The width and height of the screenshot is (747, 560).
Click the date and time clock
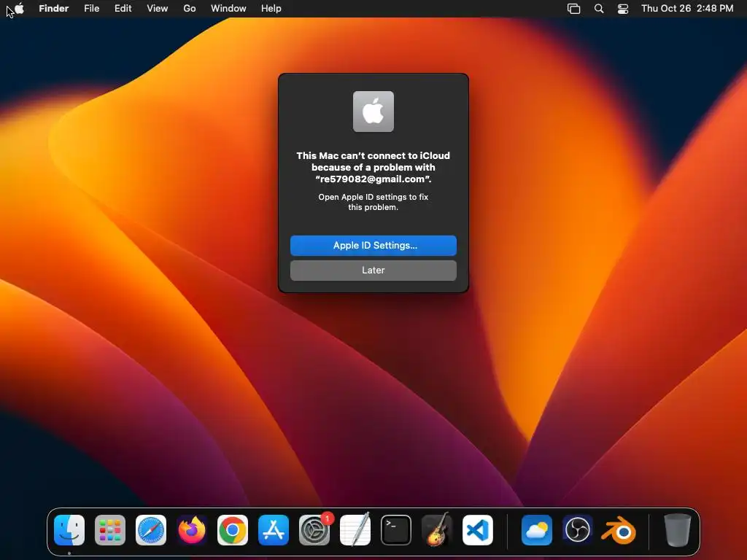pyautogui.click(x=687, y=9)
